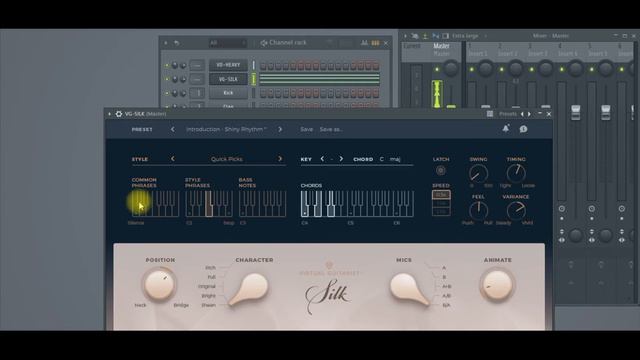Screen dimensions: 640x360
Task: Set mics to A+B
Action: pyautogui.click(x=447, y=287)
